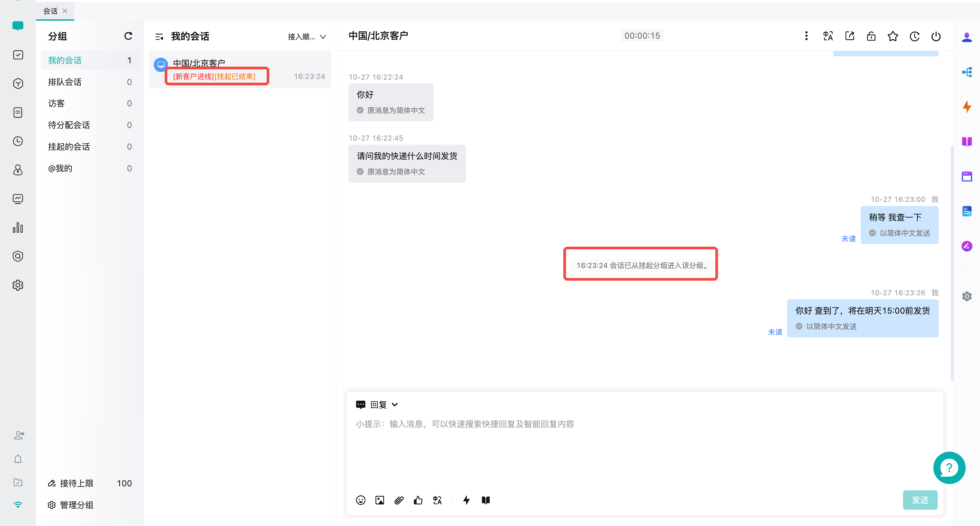This screenshot has height=526, width=980.
Task: Click the session history clock icon in chat header
Action: tap(915, 36)
